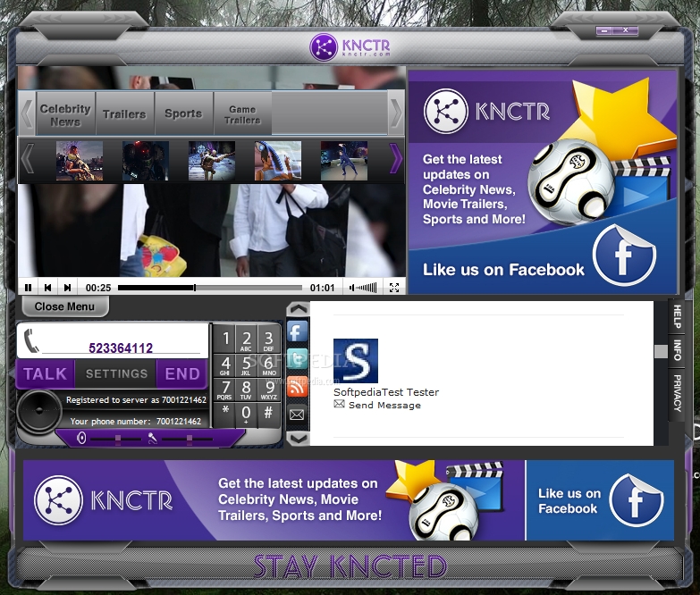This screenshot has width=700, height=595.
Task: Click the phone number input field
Action: tap(121, 348)
